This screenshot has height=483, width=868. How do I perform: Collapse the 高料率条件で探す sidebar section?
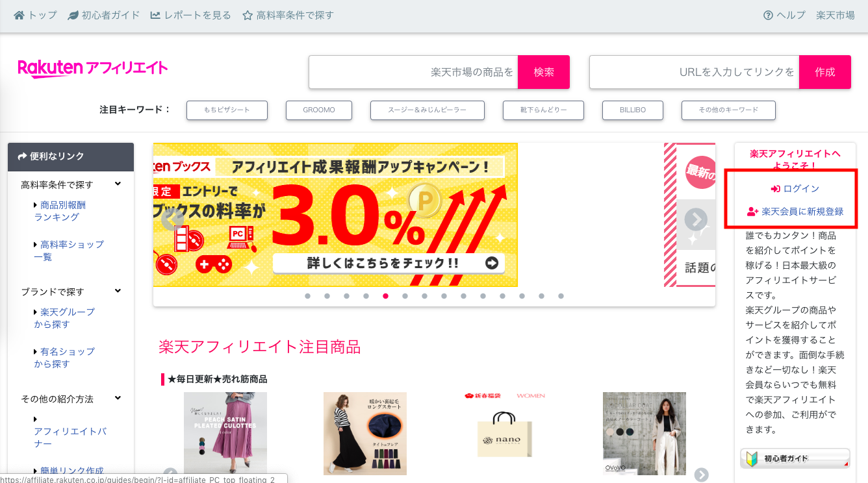(118, 184)
